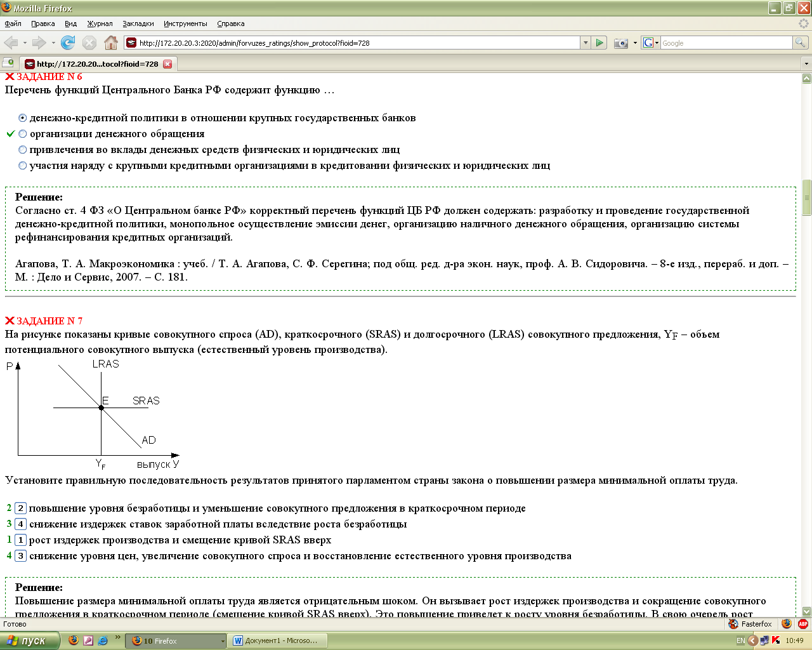
Task: Open the search engine selector dropdown
Action: [657, 43]
